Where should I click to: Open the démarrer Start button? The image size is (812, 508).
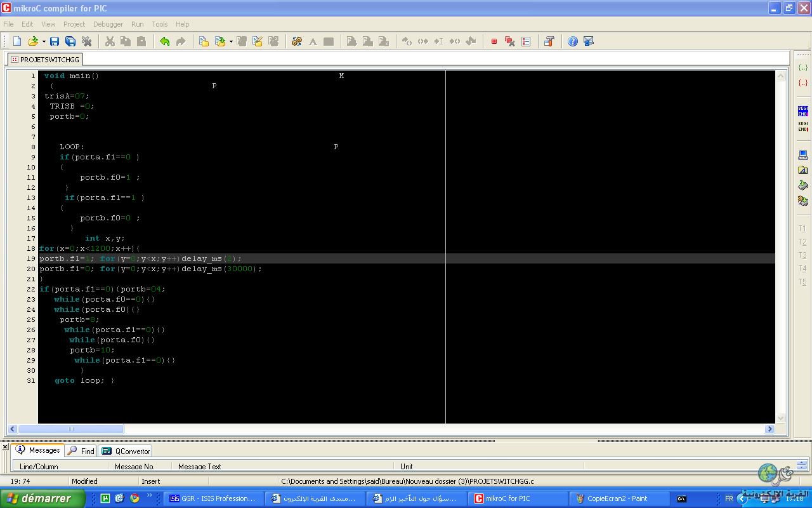(42, 498)
